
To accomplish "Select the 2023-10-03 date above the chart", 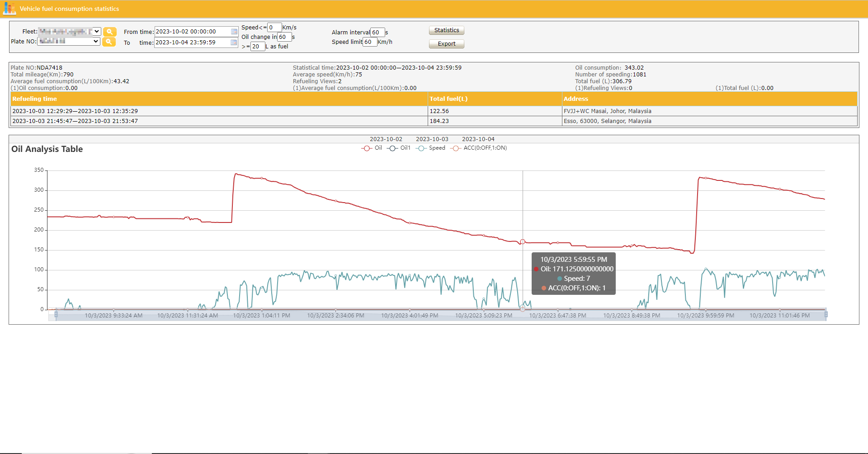I will [432, 139].
